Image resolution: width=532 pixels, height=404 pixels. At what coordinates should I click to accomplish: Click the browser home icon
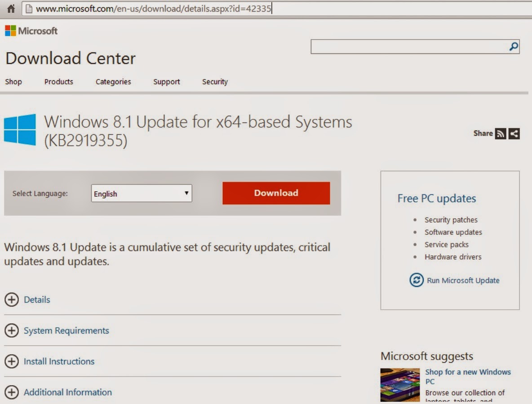(x=11, y=9)
